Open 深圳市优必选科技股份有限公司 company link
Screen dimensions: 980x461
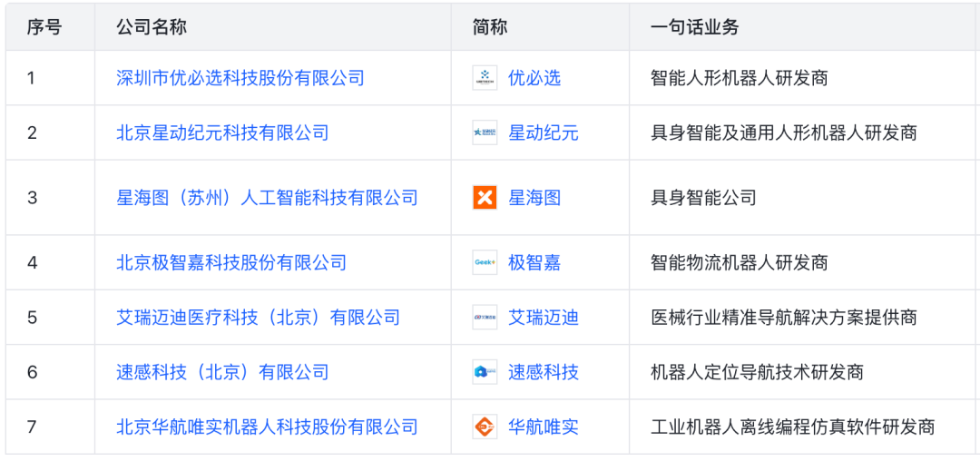click(240, 78)
